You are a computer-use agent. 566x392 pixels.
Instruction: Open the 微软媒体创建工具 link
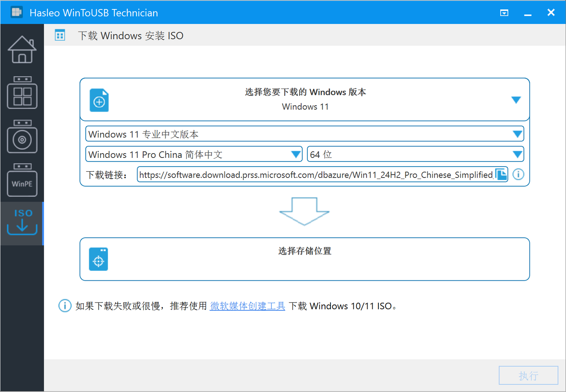[248, 306]
